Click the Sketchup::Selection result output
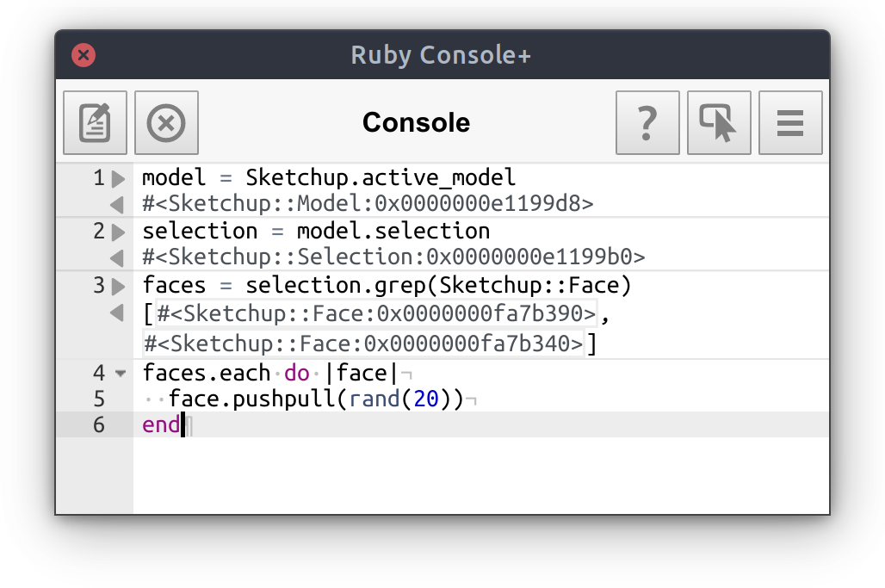Image resolution: width=885 pixels, height=588 pixels. click(x=393, y=257)
